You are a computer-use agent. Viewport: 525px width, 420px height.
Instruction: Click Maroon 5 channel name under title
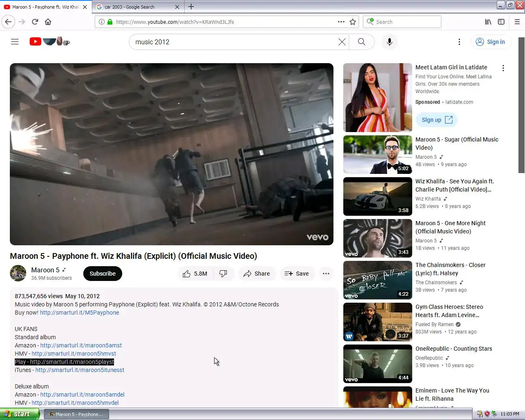point(45,270)
